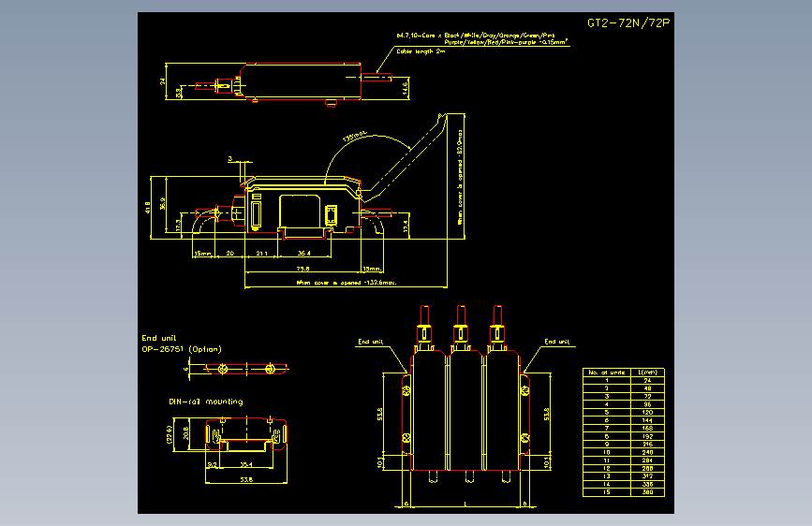
Task: Click unit number 13 in the table
Action: pos(606,476)
